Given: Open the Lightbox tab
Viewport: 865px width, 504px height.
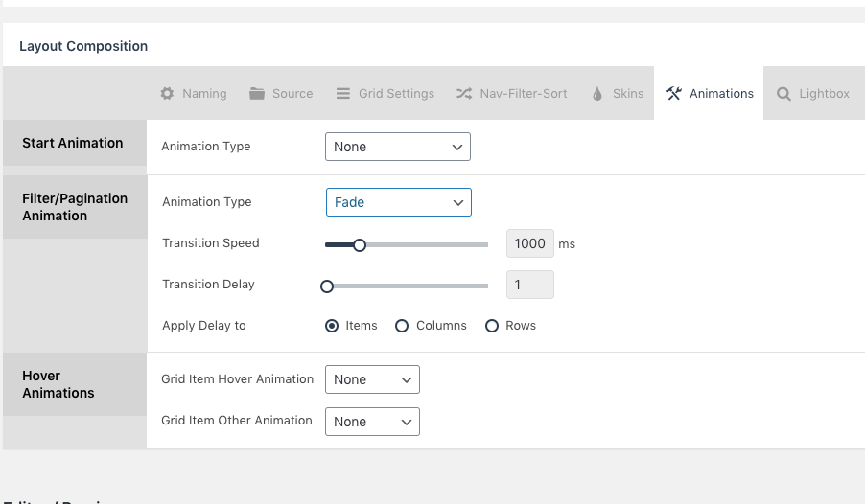Looking at the screenshot, I should click(x=813, y=93).
